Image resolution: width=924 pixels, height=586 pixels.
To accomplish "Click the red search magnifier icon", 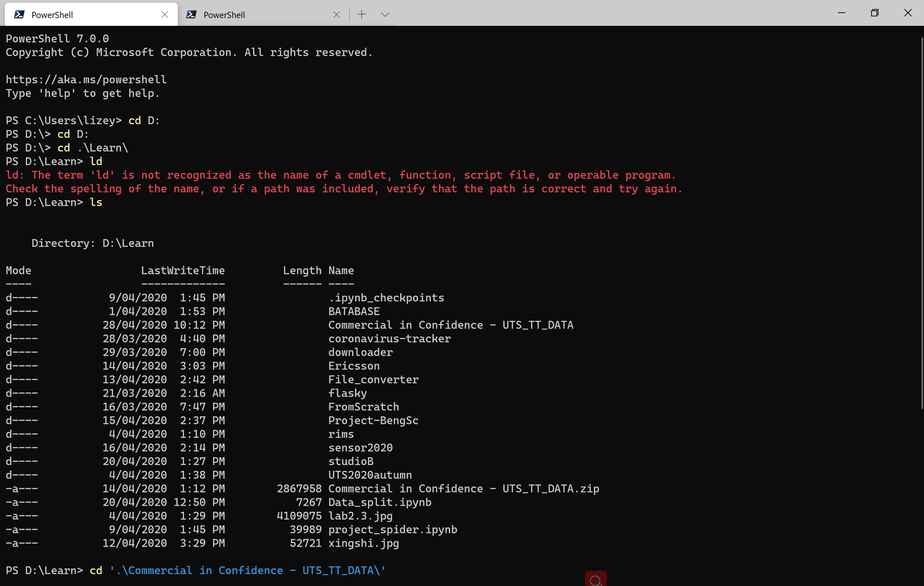I will [596, 579].
